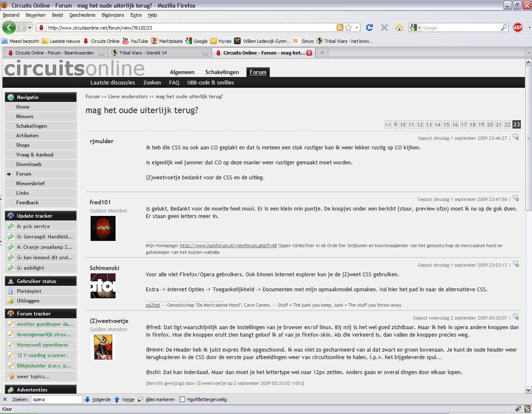Viewport: 532px width, 414px height.
Task: Click quote icon on rjmulder's post
Action: (x=516, y=137)
